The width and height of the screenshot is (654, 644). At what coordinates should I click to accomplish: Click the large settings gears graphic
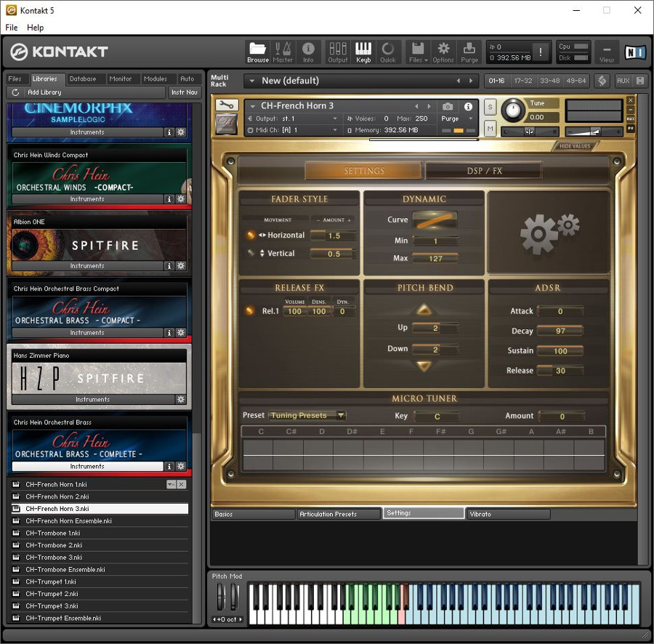pos(549,233)
